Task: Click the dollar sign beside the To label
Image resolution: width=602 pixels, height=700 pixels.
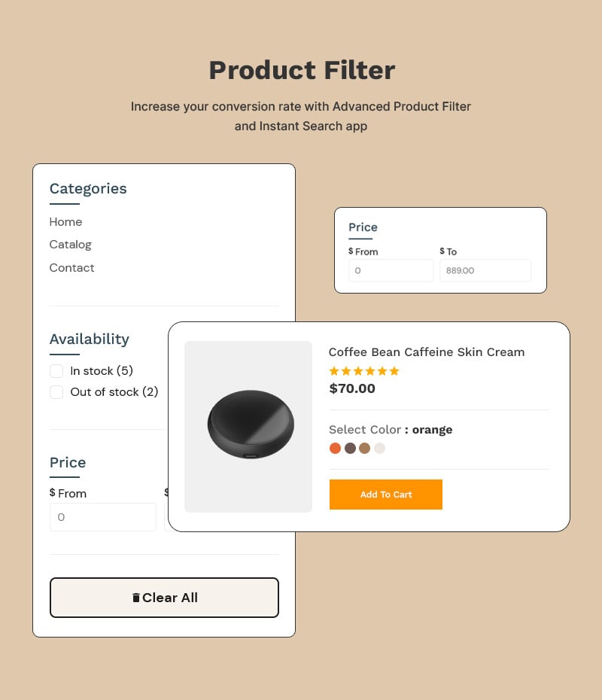Action: click(442, 251)
